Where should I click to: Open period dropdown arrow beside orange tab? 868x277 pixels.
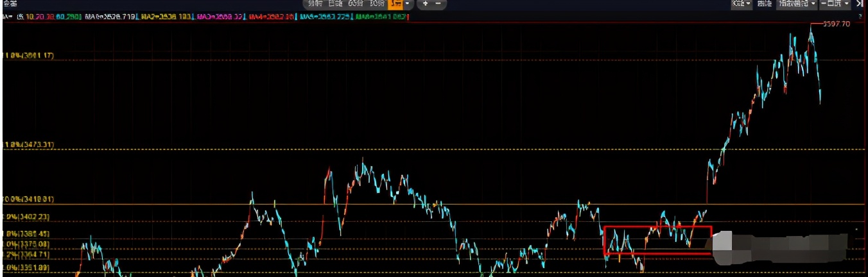[x=408, y=4]
